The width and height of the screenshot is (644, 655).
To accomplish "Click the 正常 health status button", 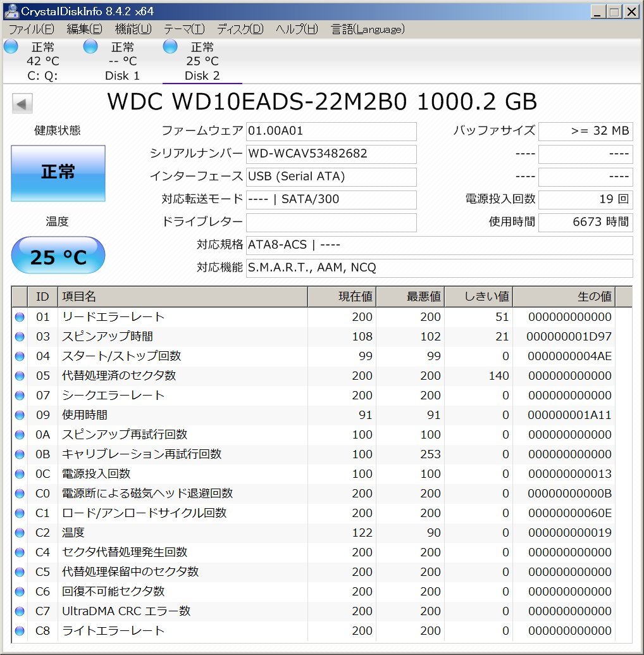I will click(x=58, y=173).
